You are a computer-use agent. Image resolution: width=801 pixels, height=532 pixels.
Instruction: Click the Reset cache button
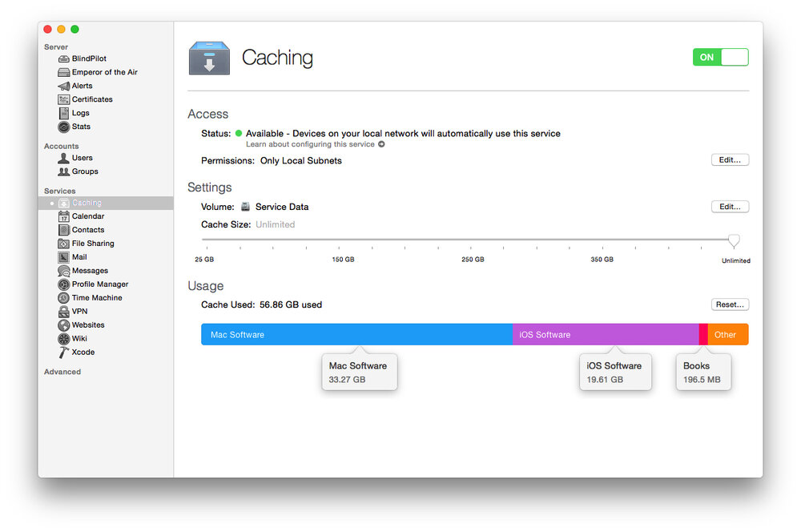point(730,304)
